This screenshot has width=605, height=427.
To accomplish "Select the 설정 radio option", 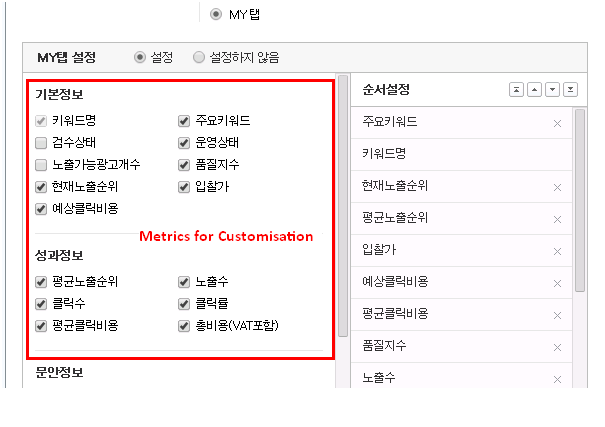I will coord(140,57).
